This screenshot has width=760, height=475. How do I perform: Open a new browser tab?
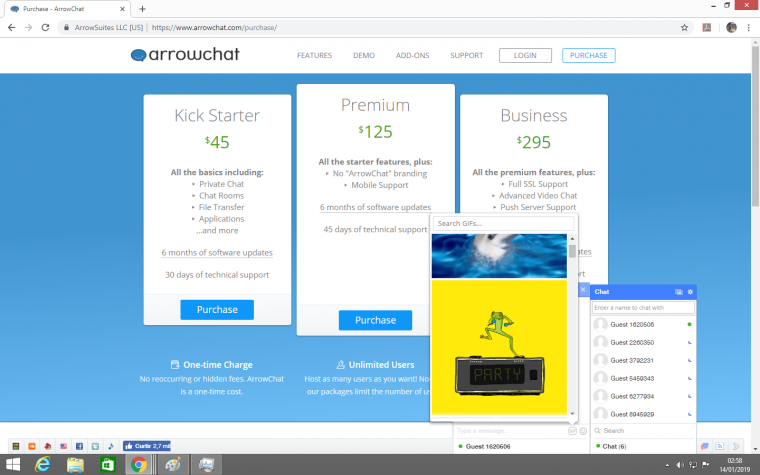pyautogui.click(x=142, y=9)
